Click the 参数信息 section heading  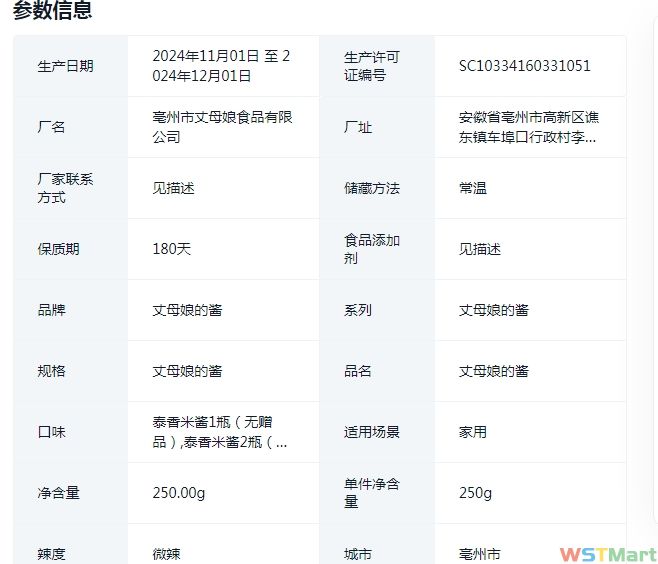click(x=52, y=11)
